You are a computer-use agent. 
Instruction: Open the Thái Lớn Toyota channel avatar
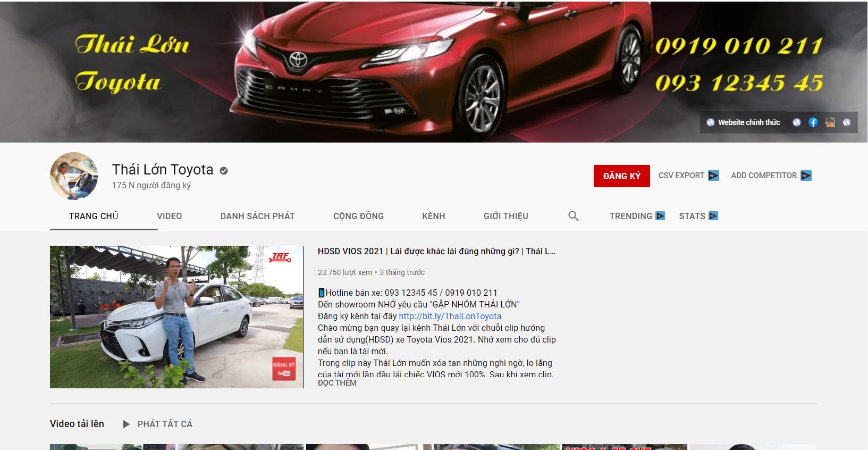click(74, 176)
